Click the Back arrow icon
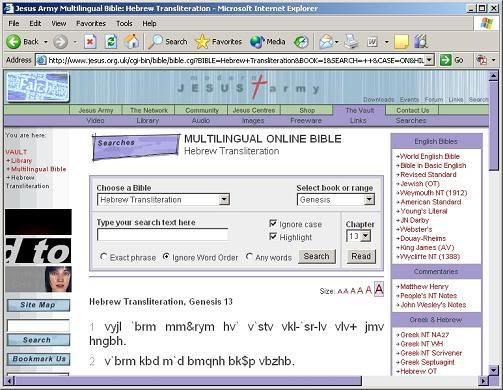503x390 pixels. (x=14, y=42)
